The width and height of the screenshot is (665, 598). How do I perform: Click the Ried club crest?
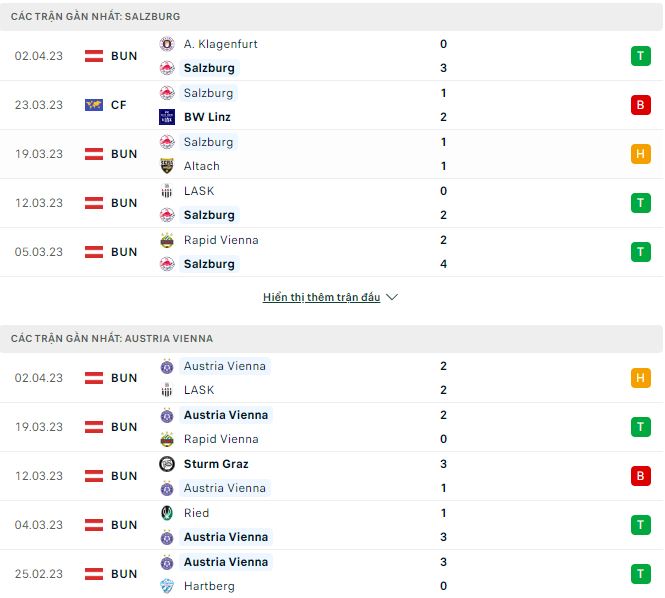(x=167, y=513)
